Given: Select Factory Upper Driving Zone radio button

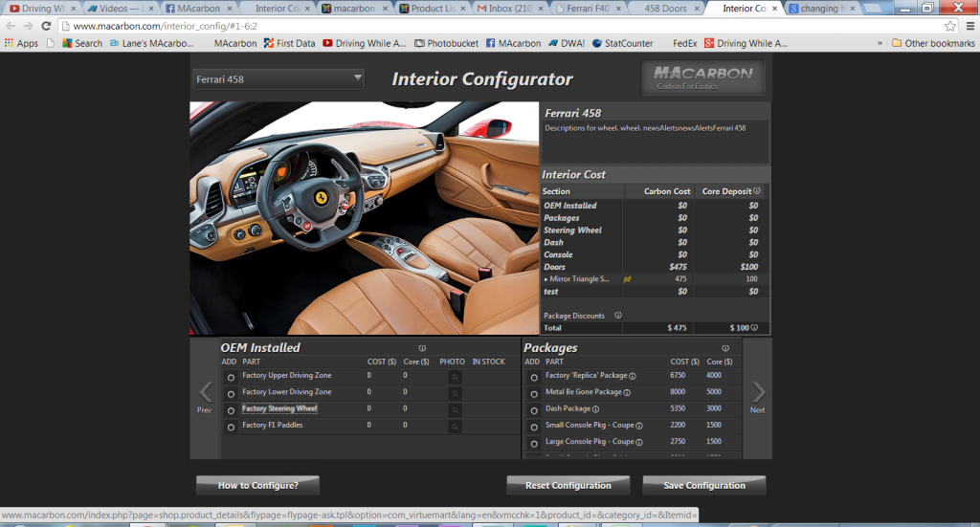Looking at the screenshot, I should (231, 377).
